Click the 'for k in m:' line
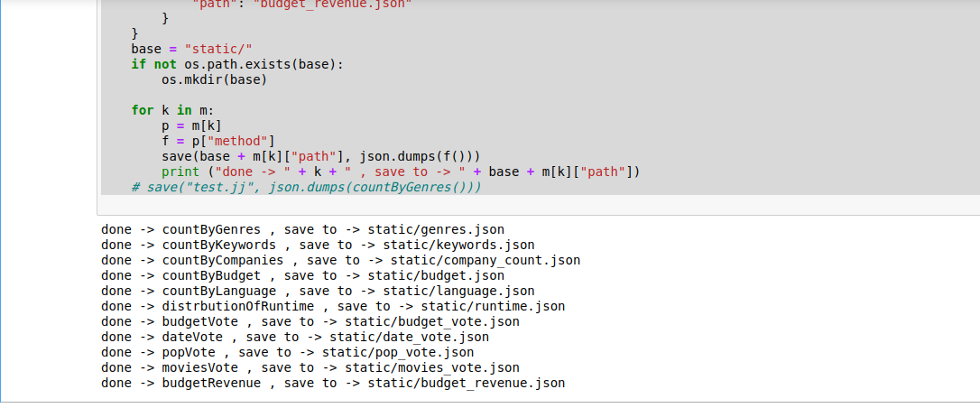 click(x=172, y=110)
